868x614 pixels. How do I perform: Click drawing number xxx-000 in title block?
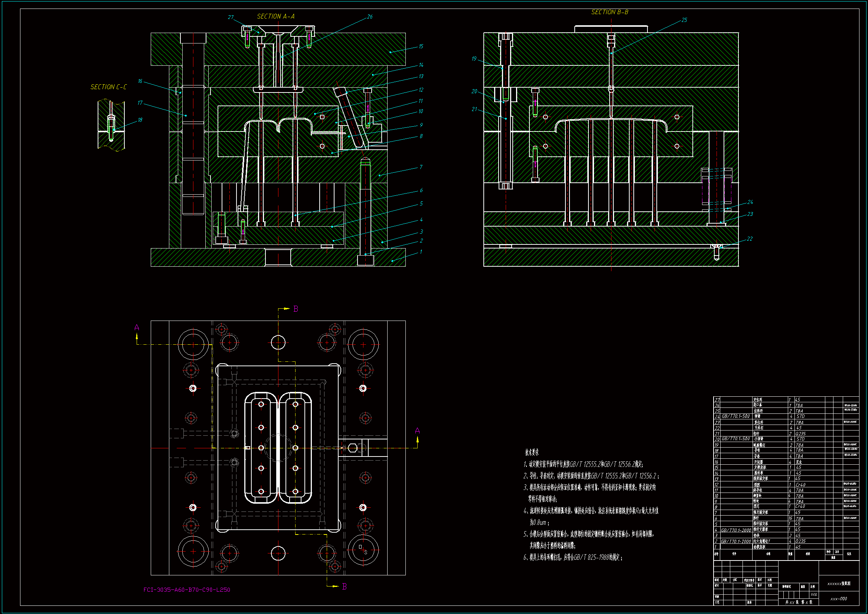[838, 598]
